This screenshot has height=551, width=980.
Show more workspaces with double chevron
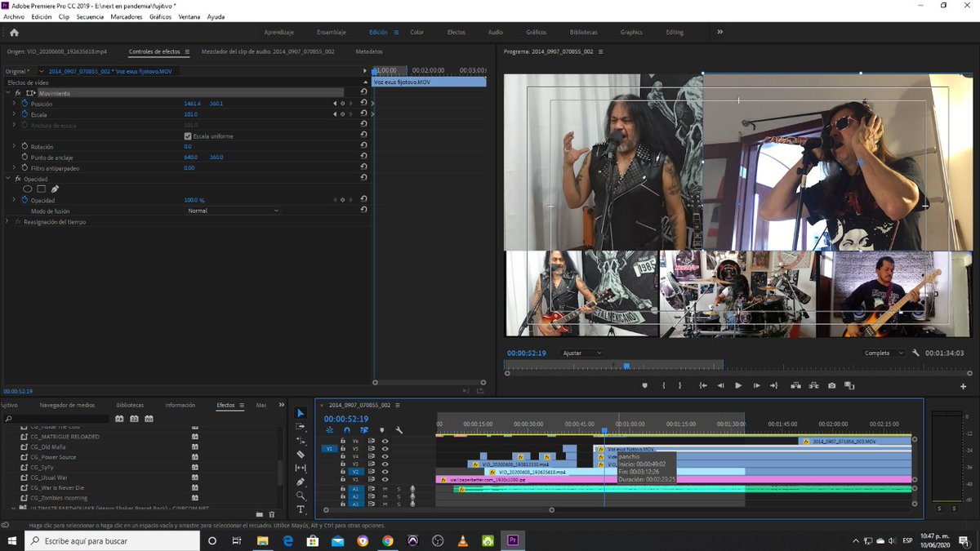click(719, 32)
